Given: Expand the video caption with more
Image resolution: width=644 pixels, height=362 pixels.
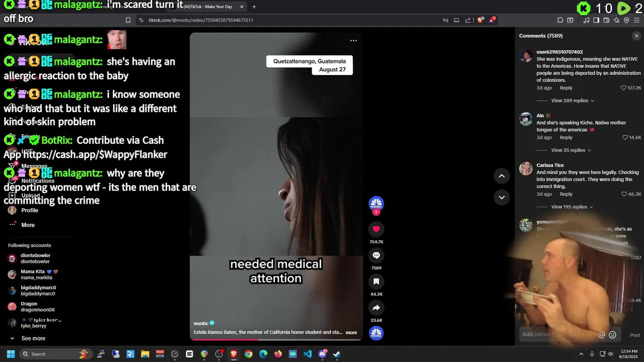Looking at the screenshot, I should click(x=351, y=332).
